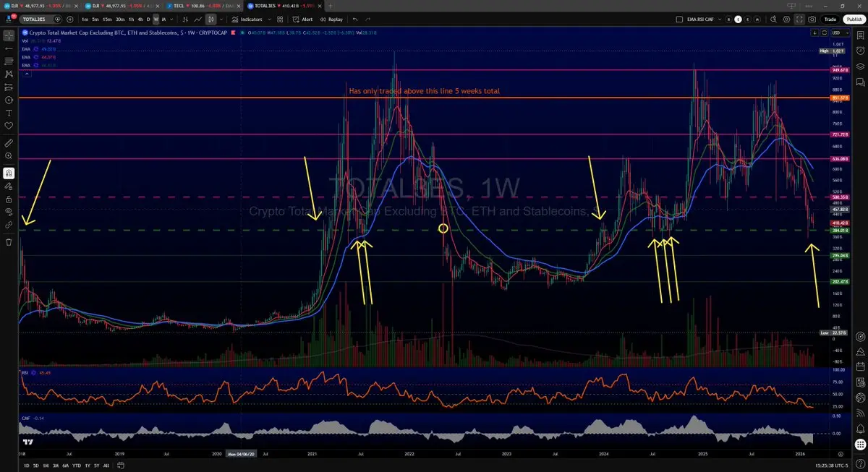This screenshot has height=472, width=868.
Task: Open the heart/favorite icons tool
Action: pyautogui.click(x=9, y=126)
